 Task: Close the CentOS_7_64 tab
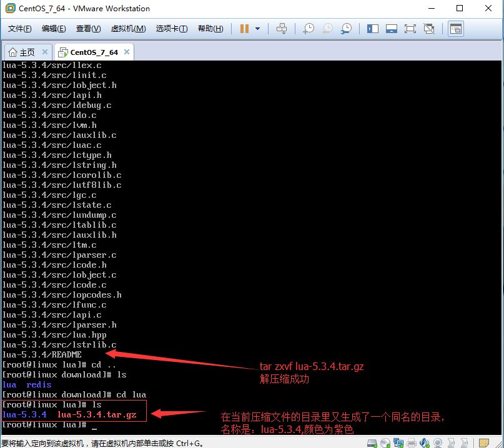(127, 52)
